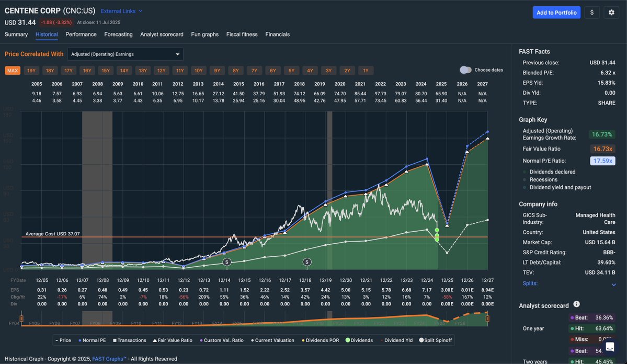Toggle Custom Val. Ratio in legend

[222, 340]
